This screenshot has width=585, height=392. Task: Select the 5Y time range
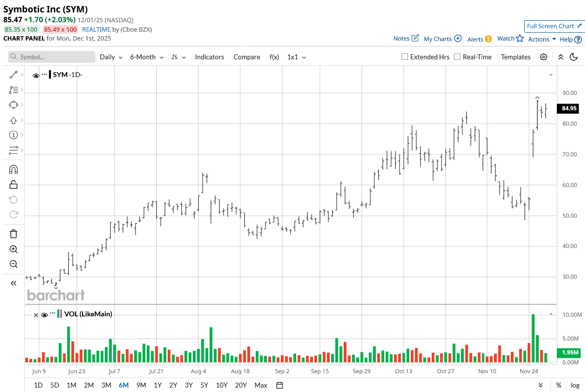click(x=204, y=385)
